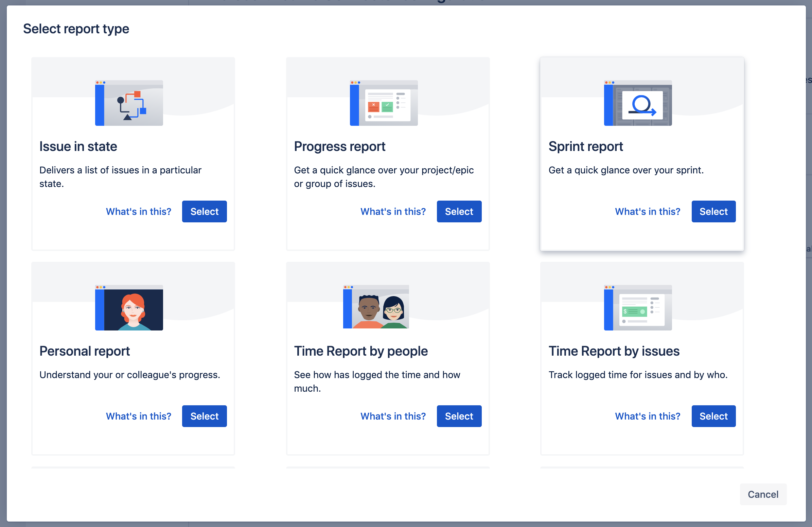Click the Progress report illustration icon
The height and width of the screenshot is (527, 812).
(384, 103)
